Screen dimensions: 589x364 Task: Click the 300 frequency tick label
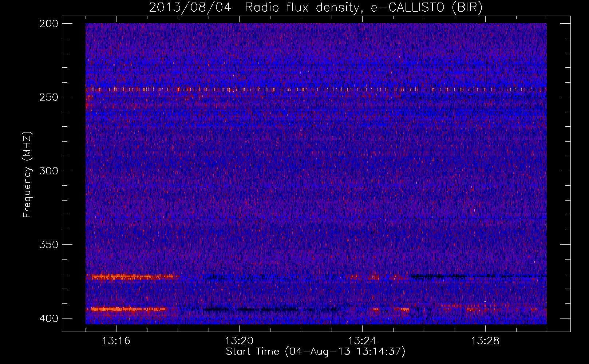48,171
